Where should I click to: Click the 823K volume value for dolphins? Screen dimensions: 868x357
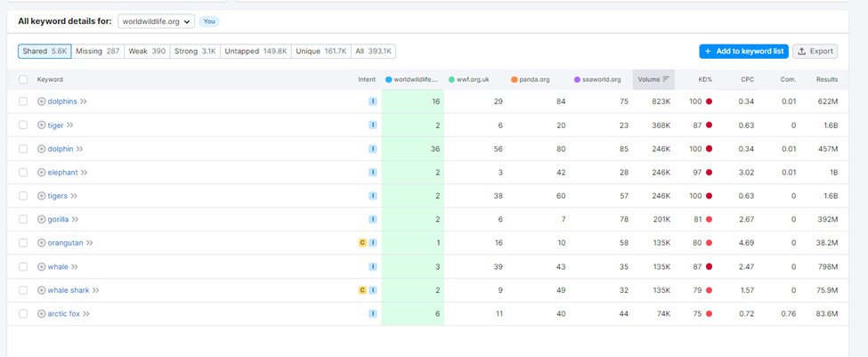[x=661, y=101]
